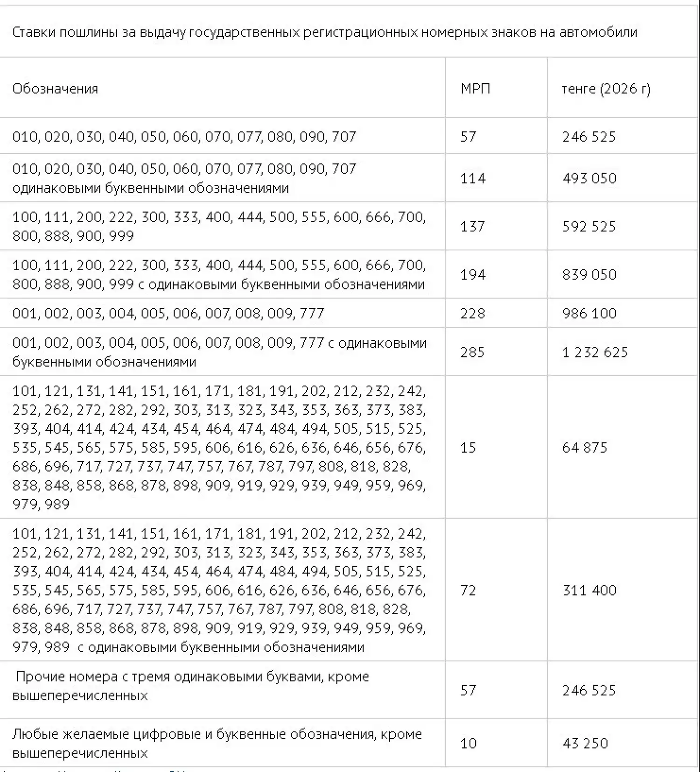The width and height of the screenshot is (700, 772).
Task: Select the 72 MRP value
Action: click(x=468, y=590)
